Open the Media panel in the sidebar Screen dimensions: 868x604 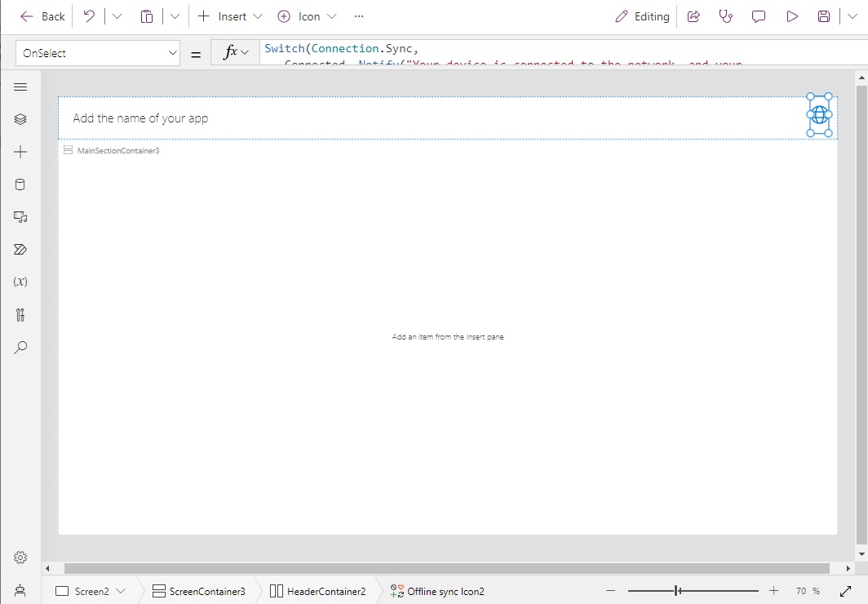pyautogui.click(x=20, y=216)
